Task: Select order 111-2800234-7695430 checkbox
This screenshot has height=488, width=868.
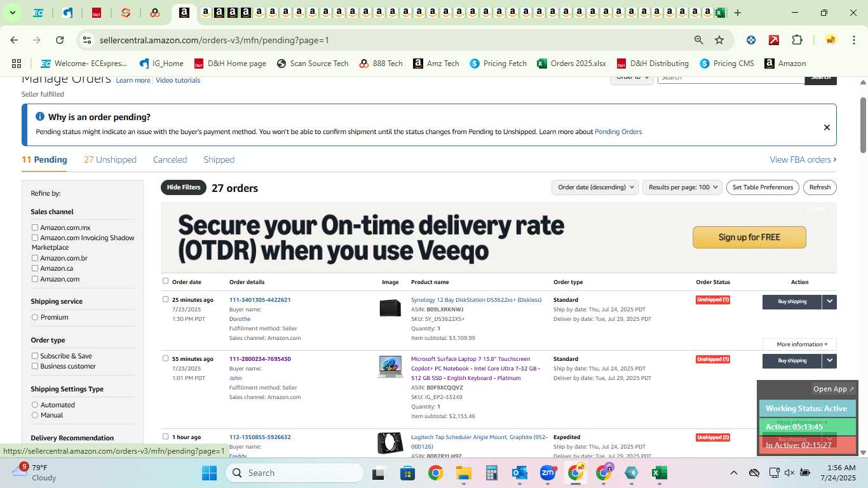Action: [166, 358]
